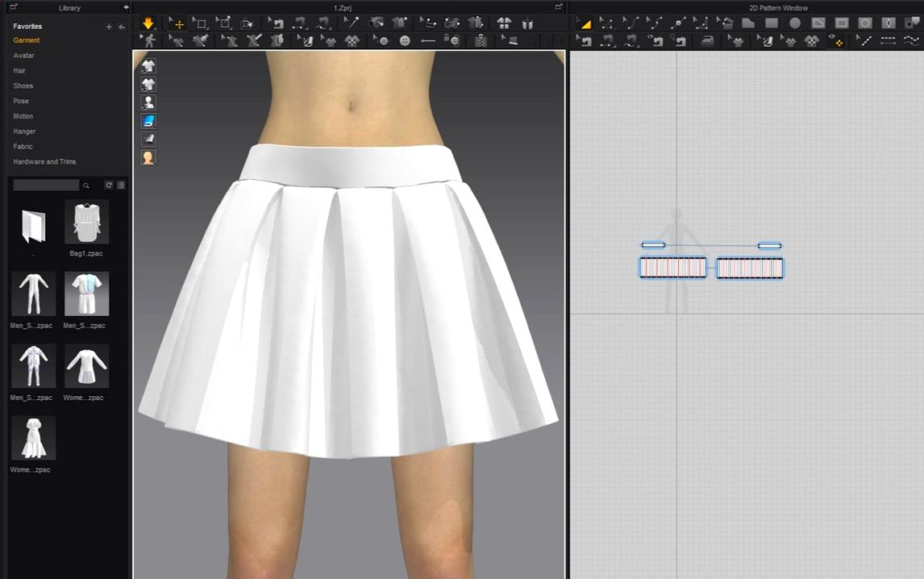Toggle the Show Sewing eye icon in the 2D toolbar
The height and width of the screenshot is (579, 924).
click(656, 40)
